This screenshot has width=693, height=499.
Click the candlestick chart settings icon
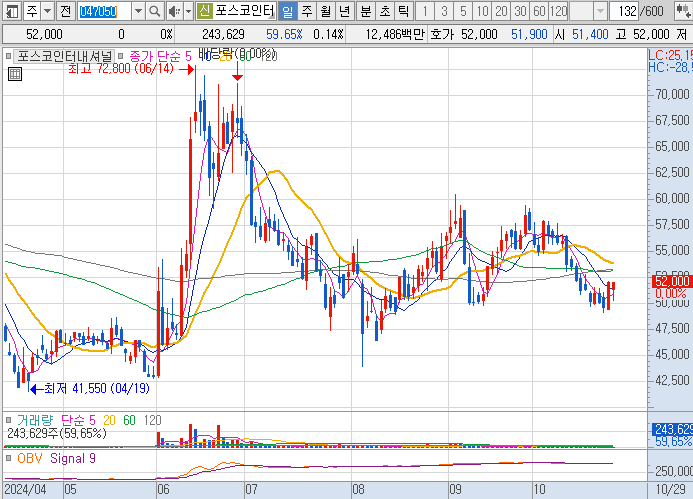[x=683, y=11]
